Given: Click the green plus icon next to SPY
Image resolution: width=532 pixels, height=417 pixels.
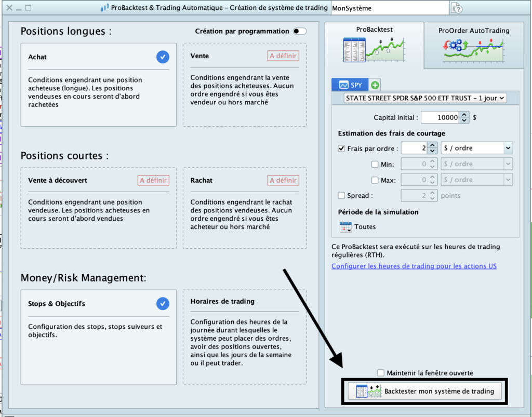Looking at the screenshot, I should pyautogui.click(x=375, y=85).
